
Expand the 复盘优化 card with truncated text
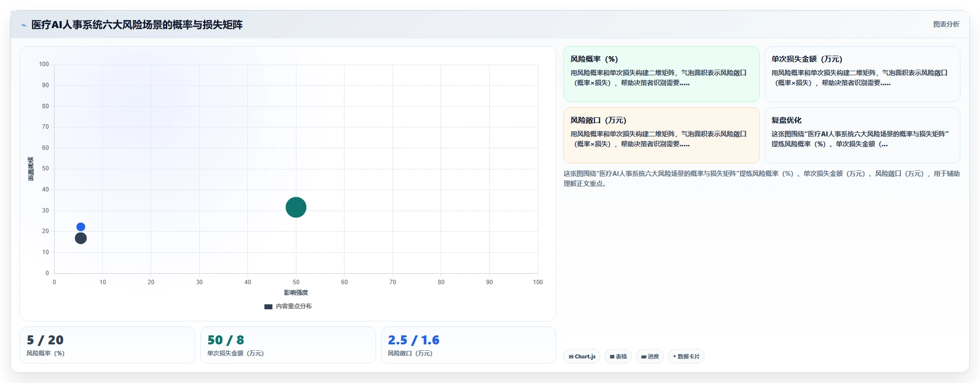click(x=862, y=135)
